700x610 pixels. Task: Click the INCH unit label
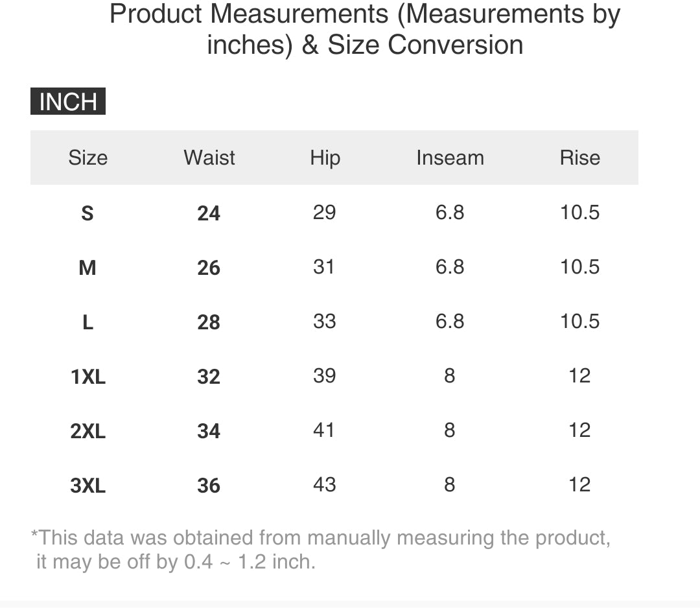68,102
